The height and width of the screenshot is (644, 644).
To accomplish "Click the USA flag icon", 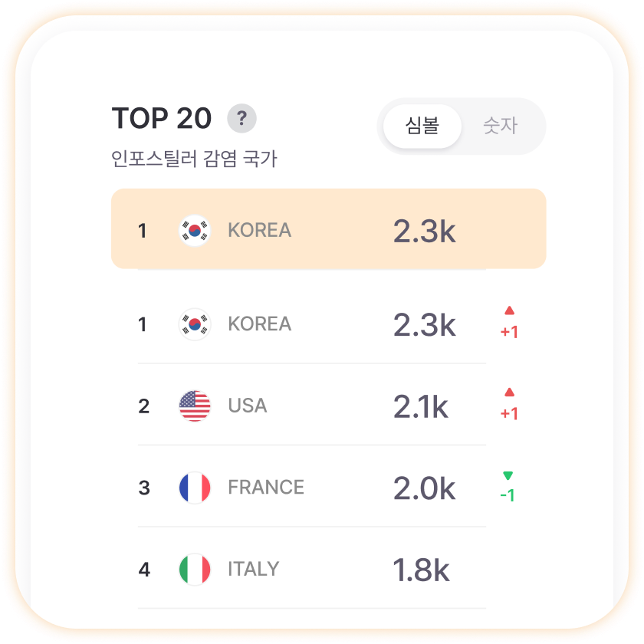I will (195, 406).
